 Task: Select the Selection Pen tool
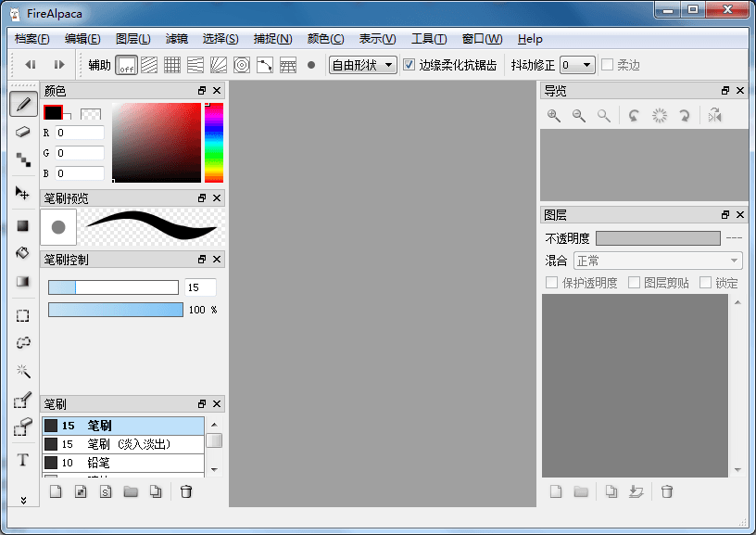point(22,400)
